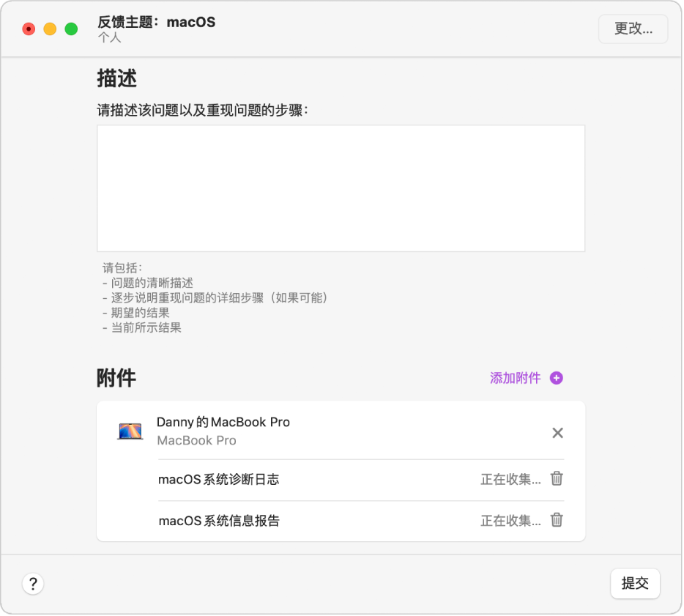Click the 当前所示结果 hint line
Screen dimensions: 684x616
click(x=142, y=327)
